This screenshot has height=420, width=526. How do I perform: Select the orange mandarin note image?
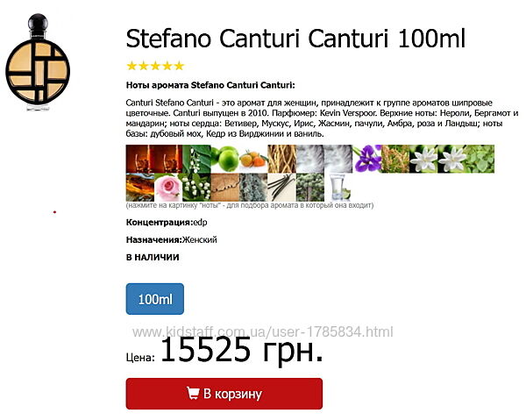[x=253, y=159]
